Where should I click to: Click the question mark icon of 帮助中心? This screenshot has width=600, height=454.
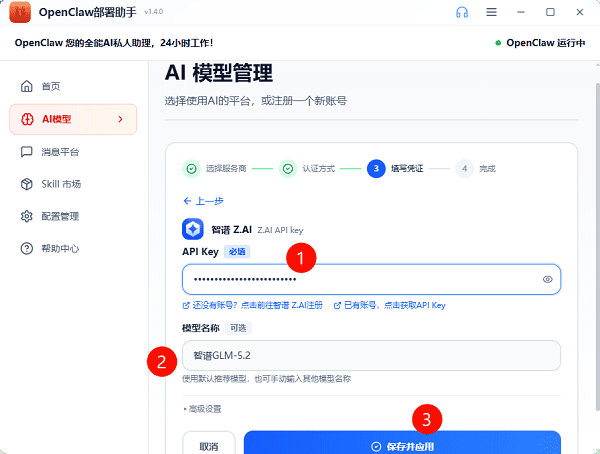(x=26, y=248)
